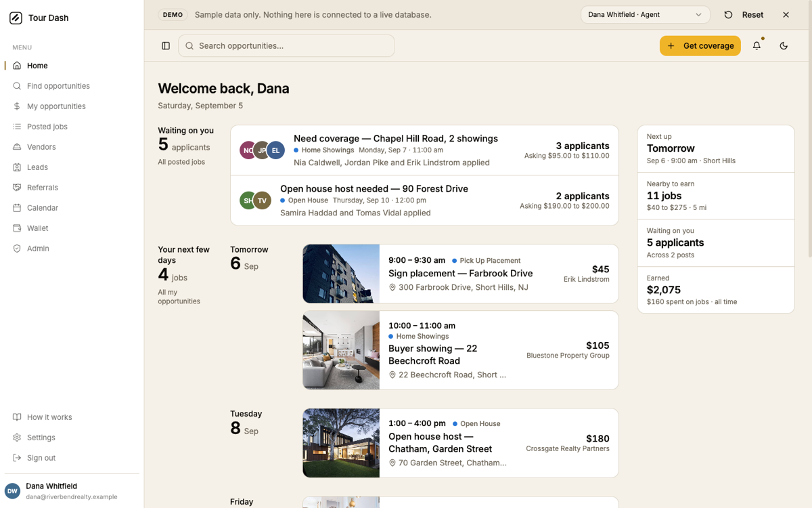This screenshot has width=812, height=508.
Task: Open the Vendors menu item
Action: (72, 147)
